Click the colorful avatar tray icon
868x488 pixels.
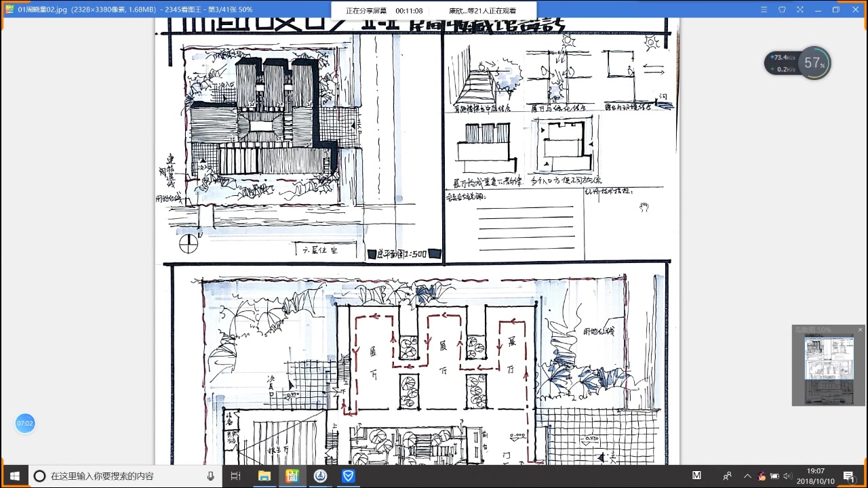(762, 476)
